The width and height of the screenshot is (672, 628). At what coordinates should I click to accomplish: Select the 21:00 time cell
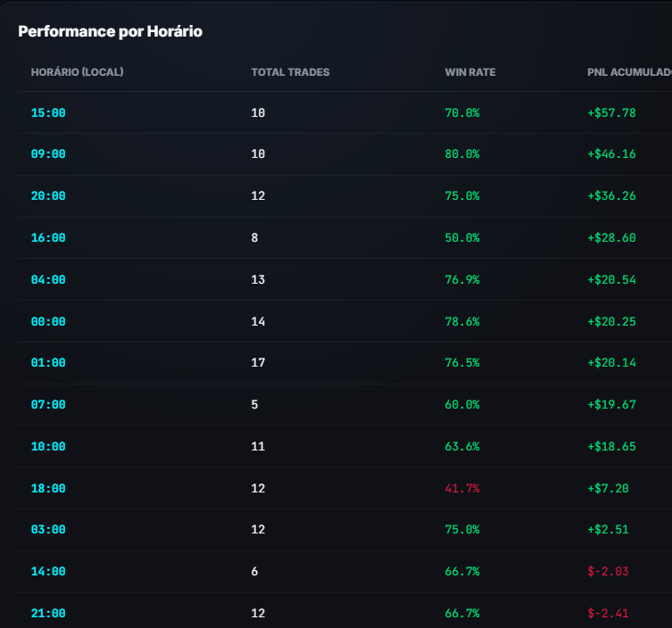point(48,615)
